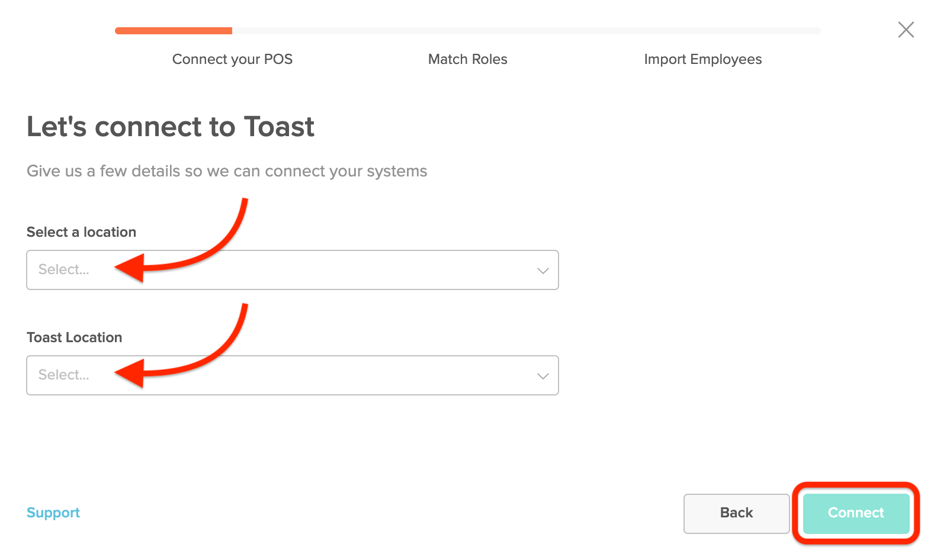Click the chevron on the location selector

pos(542,270)
